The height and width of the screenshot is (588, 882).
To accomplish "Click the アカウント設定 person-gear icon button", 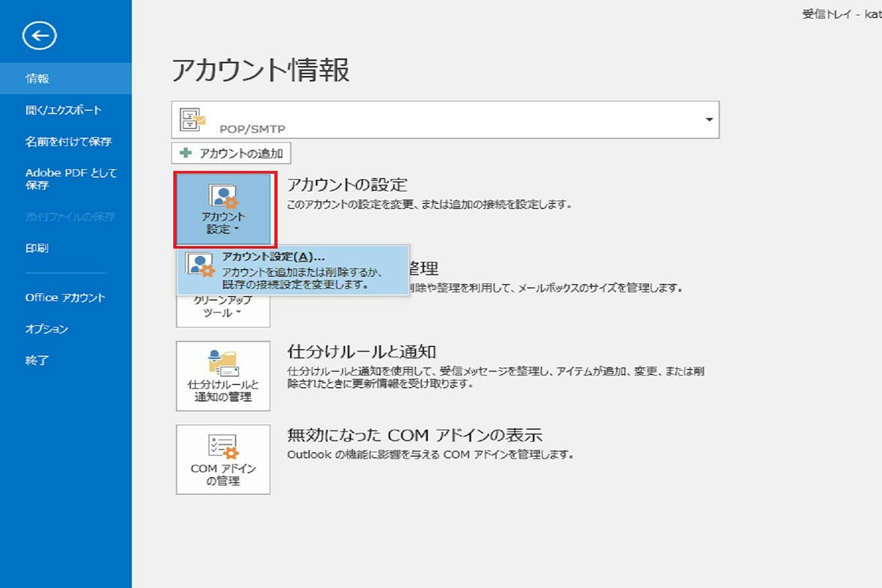I will 223,197.
